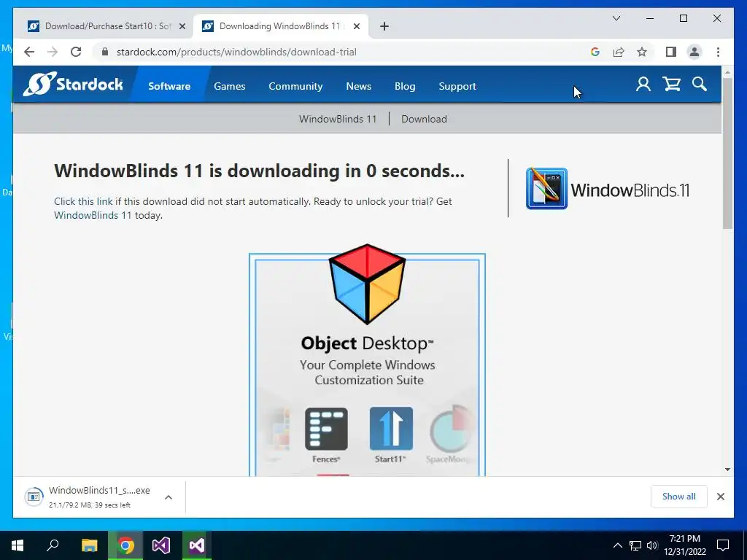Share this page from address bar
The height and width of the screenshot is (560, 747).
point(619,52)
